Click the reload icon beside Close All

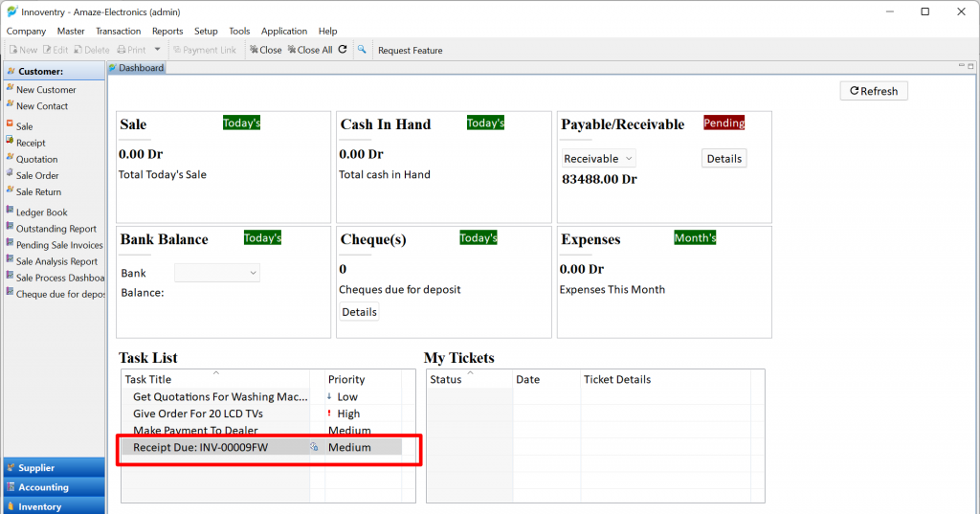click(343, 50)
